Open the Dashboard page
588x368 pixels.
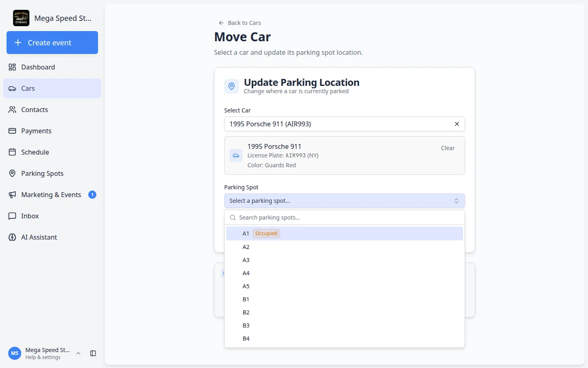(x=52, y=67)
